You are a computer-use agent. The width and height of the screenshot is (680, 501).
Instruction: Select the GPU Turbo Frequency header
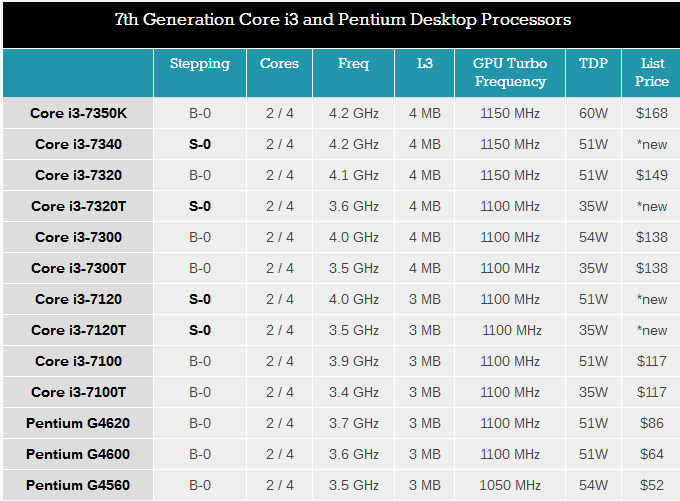click(510, 72)
